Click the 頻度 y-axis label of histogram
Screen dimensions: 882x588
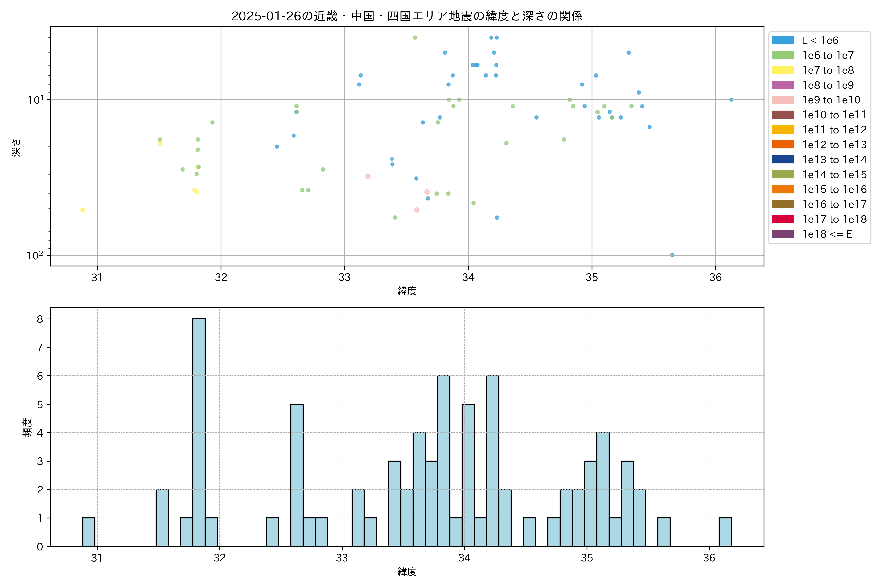click(x=27, y=428)
